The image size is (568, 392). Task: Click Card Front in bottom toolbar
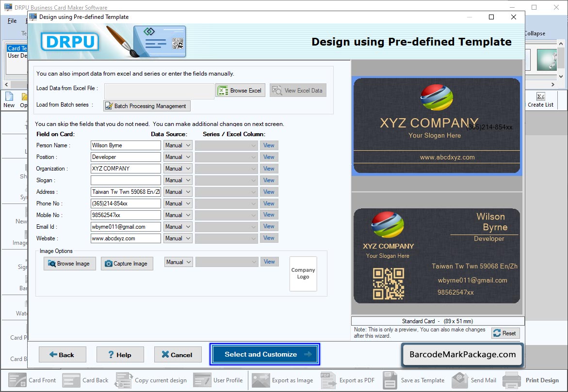tap(32, 380)
